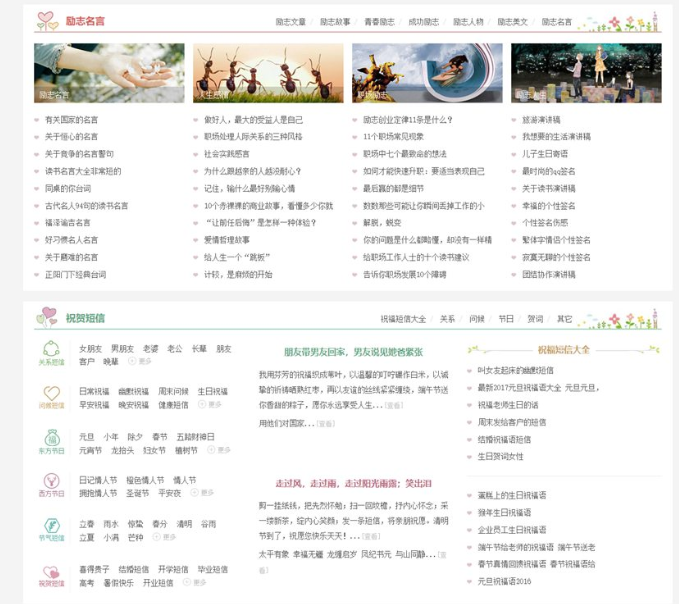Click the 祝贺短信 double hearts icon
This screenshot has width=679, height=604.
click(x=52, y=572)
